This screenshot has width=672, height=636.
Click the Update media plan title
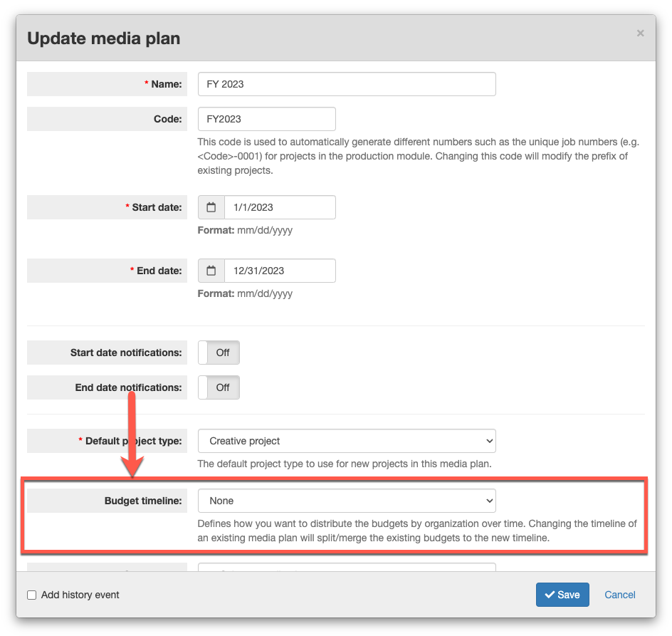point(104,38)
